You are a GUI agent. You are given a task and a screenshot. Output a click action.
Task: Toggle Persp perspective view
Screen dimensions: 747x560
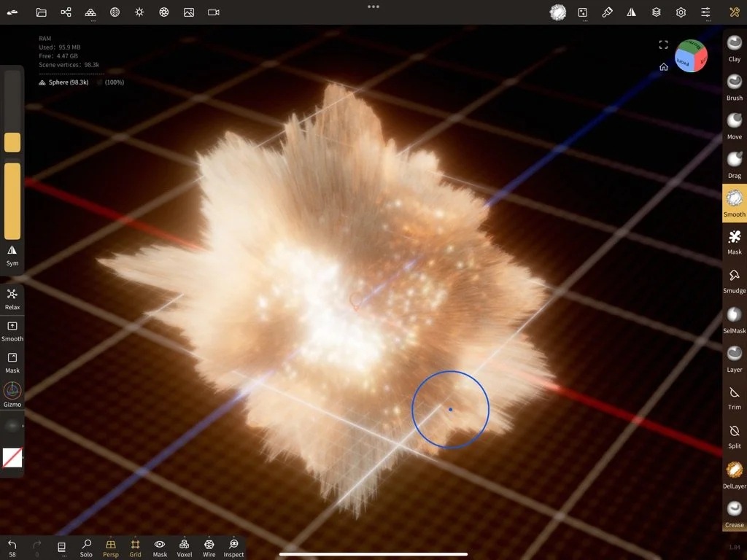coord(111,548)
